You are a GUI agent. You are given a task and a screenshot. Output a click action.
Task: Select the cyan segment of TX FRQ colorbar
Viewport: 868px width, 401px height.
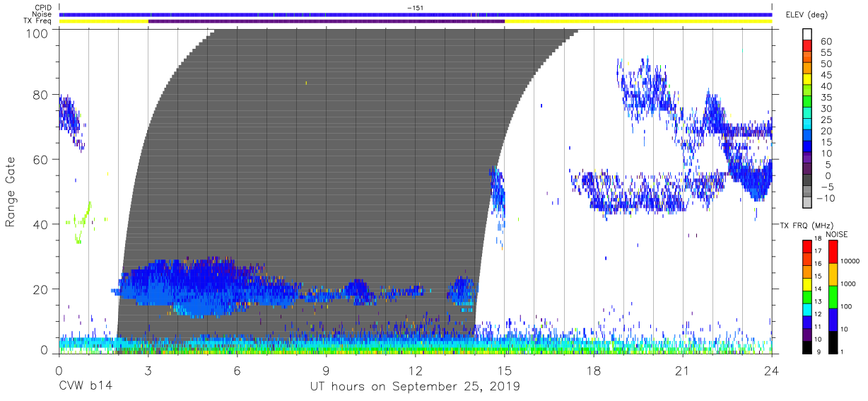pyautogui.click(x=807, y=308)
